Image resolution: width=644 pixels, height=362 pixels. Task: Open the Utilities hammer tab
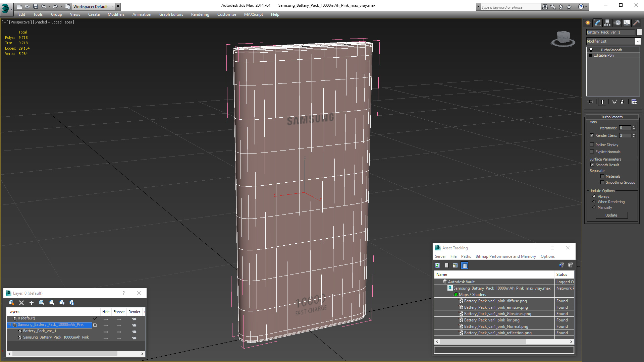(x=636, y=23)
